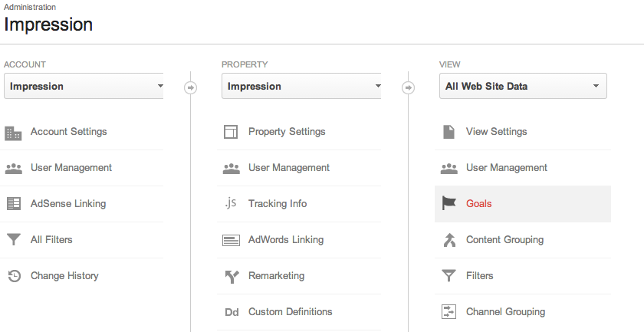This screenshot has height=332, width=644.
Task: Open the view-level Filters link
Action: click(x=479, y=276)
